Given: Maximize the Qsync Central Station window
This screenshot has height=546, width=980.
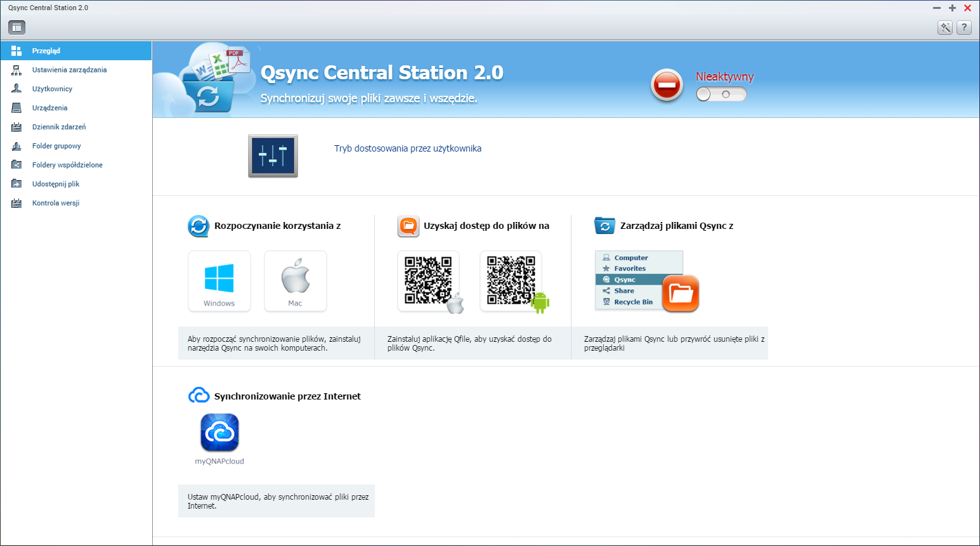Looking at the screenshot, I should (952, 8).
